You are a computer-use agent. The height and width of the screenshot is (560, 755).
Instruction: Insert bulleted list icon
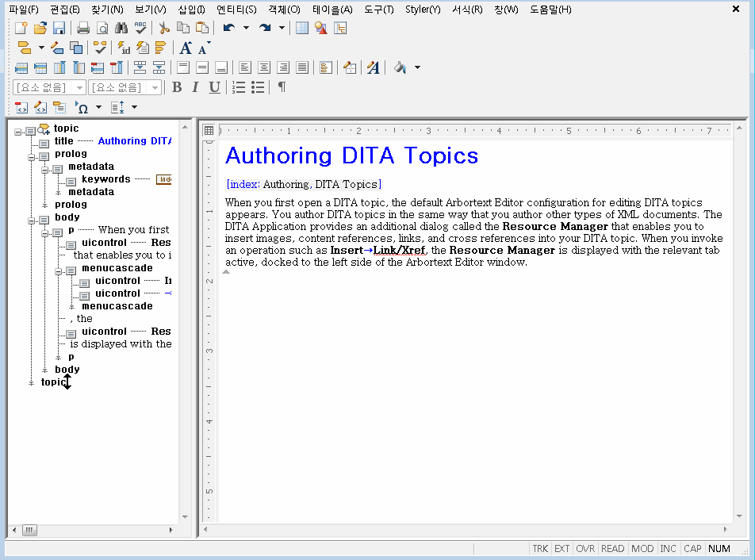point(258,87)
